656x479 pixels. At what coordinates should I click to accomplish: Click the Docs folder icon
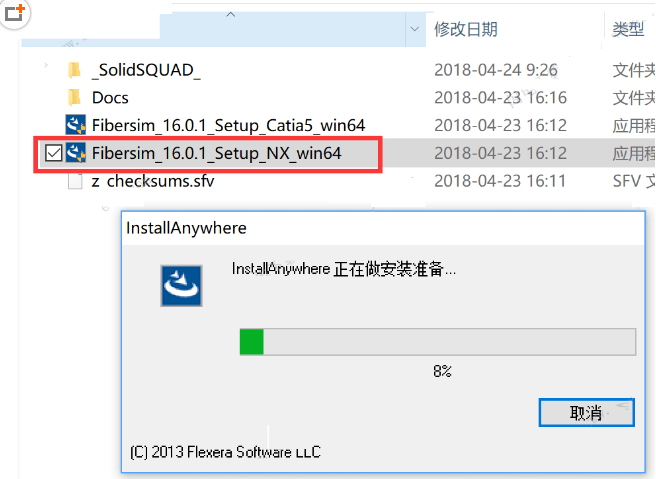pos(74,97)
